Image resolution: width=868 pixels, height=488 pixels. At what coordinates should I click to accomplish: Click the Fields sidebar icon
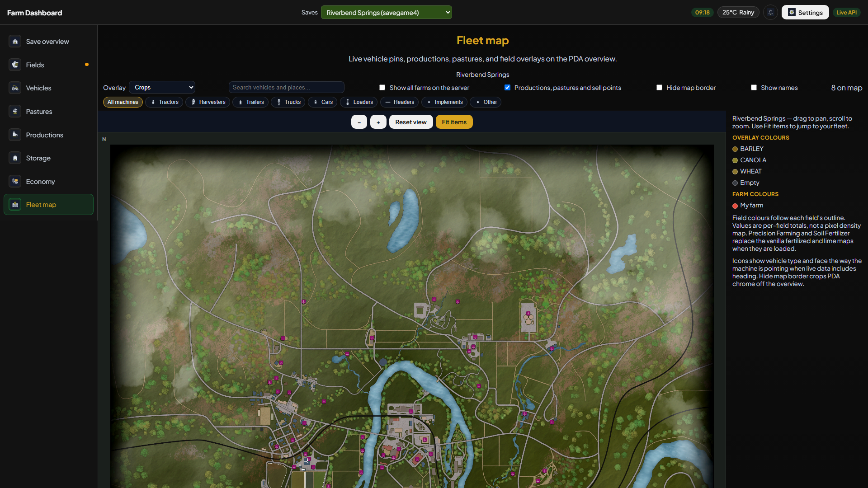point(15,65)
